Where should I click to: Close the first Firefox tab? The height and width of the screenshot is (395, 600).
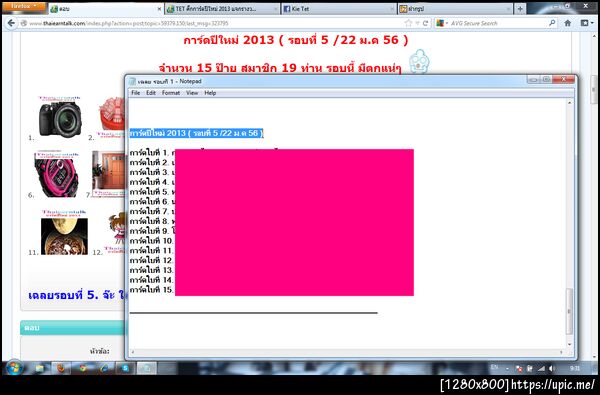click(x=160, y=9)
